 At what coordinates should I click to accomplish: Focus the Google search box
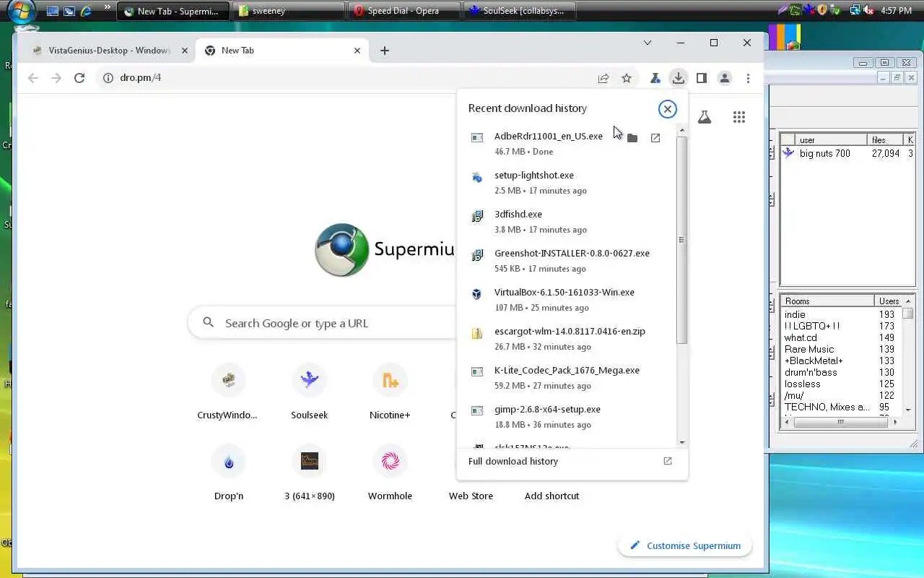[321, 323]
